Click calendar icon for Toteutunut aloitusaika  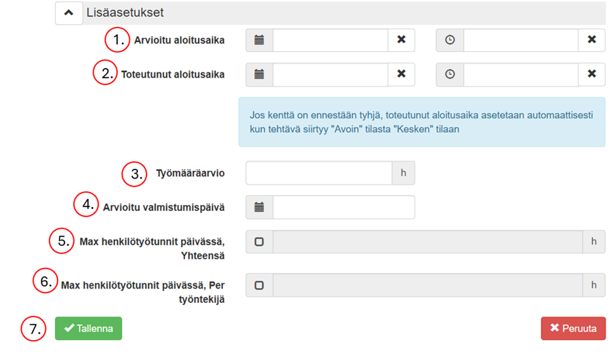tap(259, 74)
